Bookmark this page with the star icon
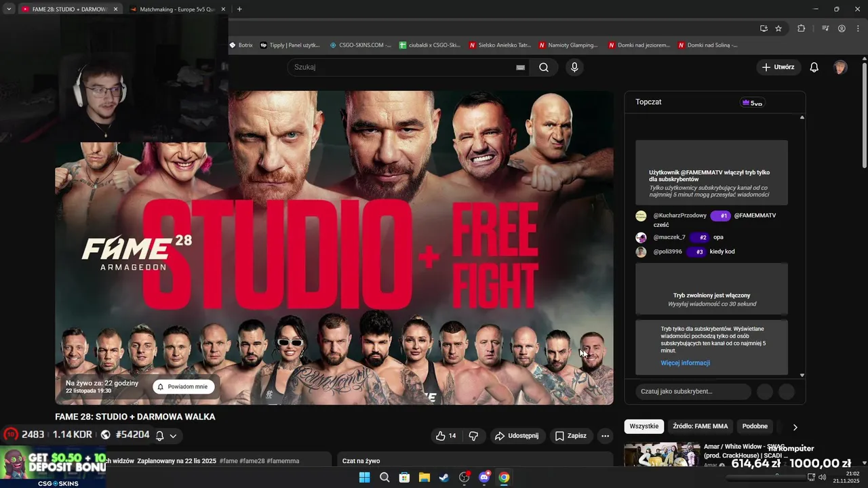The height and width of the screenshot is (488, 868). tap(778, 28)
